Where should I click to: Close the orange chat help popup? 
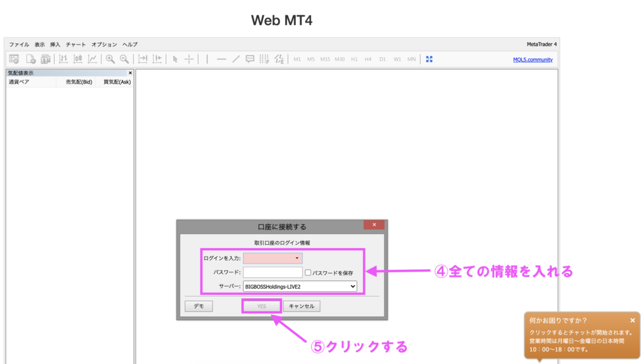point(632,320)
